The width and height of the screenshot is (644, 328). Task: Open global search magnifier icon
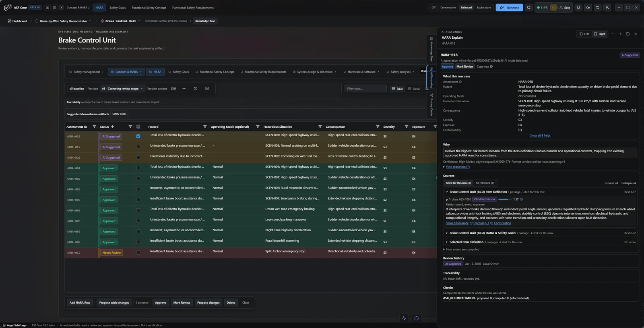tap(529, 8)
